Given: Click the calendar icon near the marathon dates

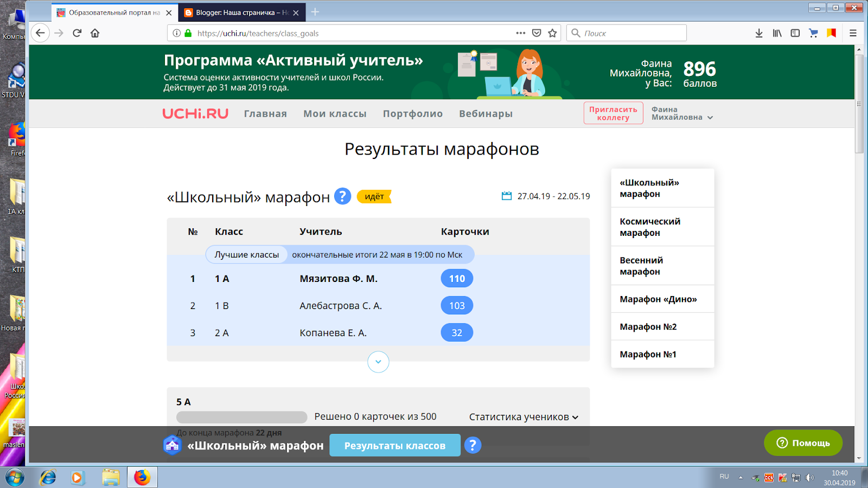Looking at the screenshot, I should [506, 196].
